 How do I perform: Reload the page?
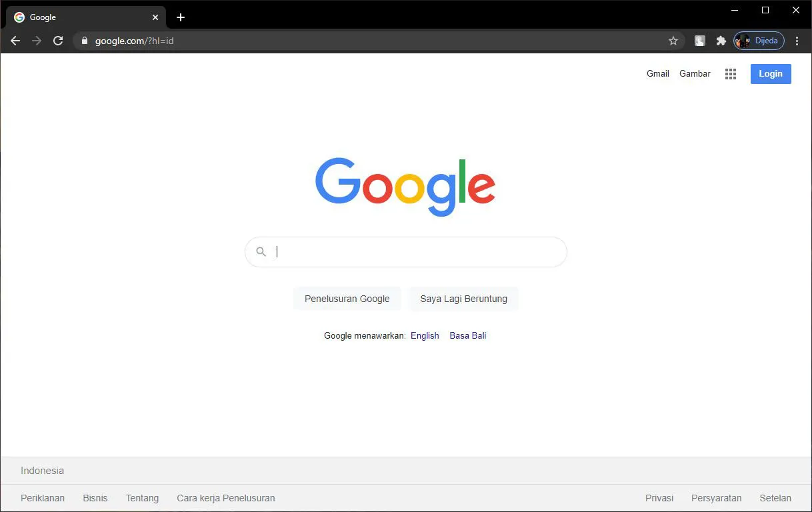click(x=58, y=41)
